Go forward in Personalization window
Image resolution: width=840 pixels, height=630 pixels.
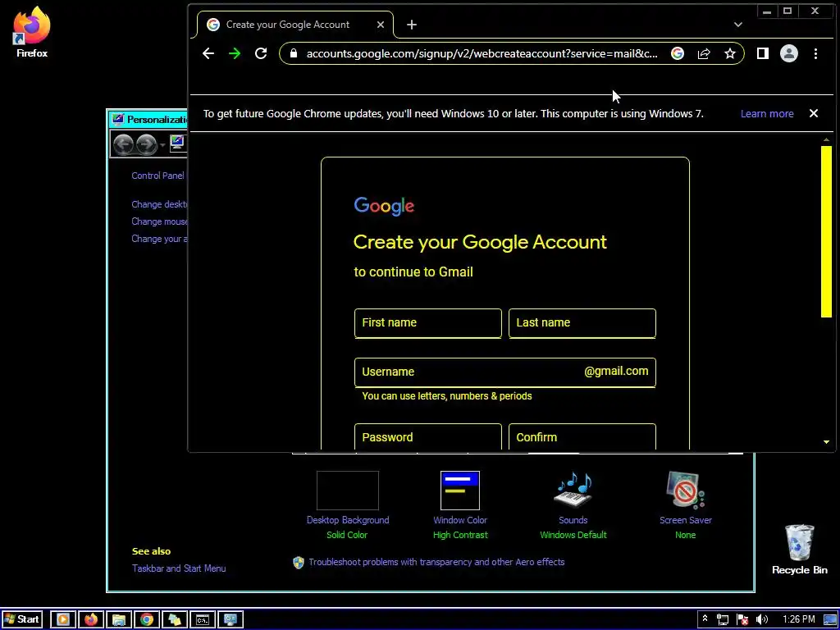(146, 144)
